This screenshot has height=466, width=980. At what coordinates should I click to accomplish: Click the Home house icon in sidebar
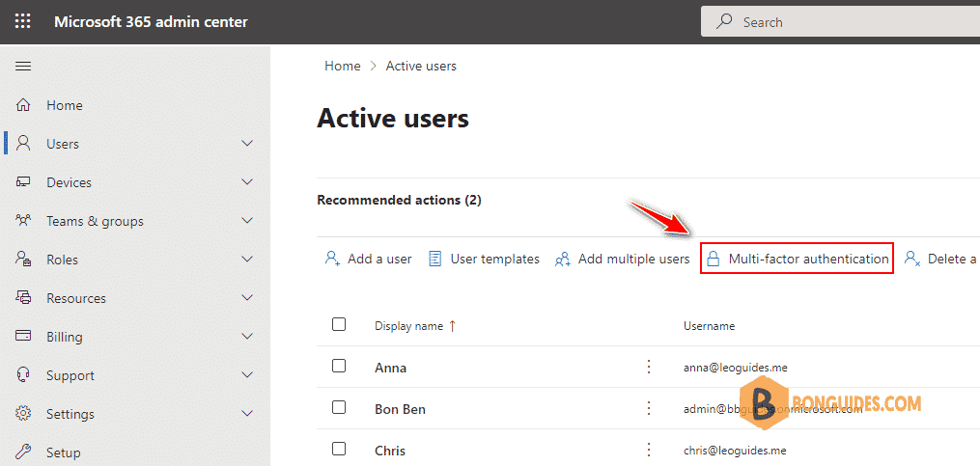pos(23,105)
